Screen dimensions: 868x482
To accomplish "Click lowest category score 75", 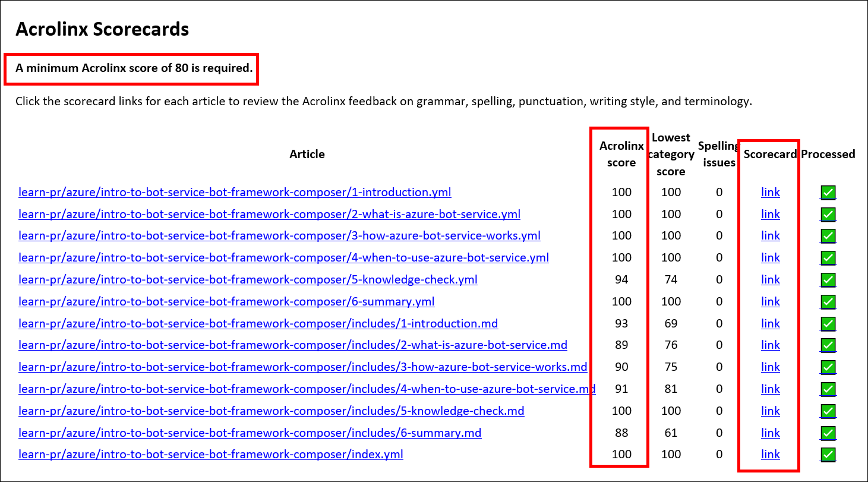I will [671, 367].
